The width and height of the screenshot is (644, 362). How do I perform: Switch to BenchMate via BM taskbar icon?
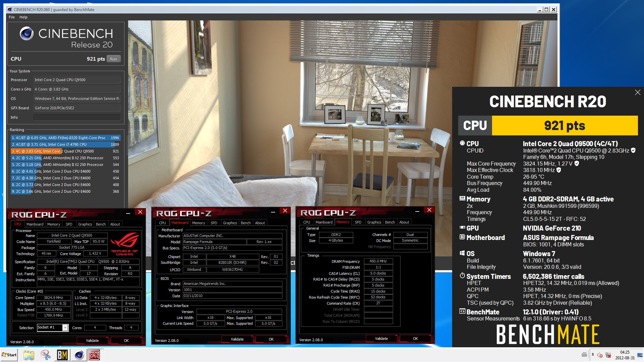[x=62, y=355]
